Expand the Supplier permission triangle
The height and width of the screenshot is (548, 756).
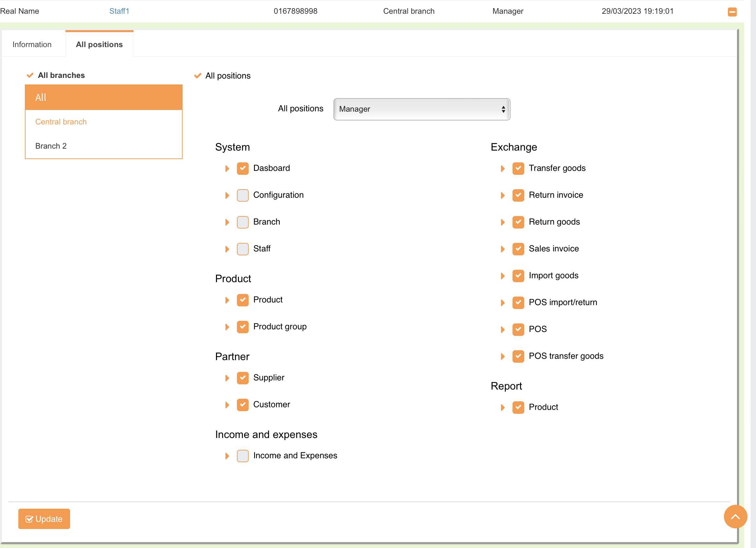227,378
